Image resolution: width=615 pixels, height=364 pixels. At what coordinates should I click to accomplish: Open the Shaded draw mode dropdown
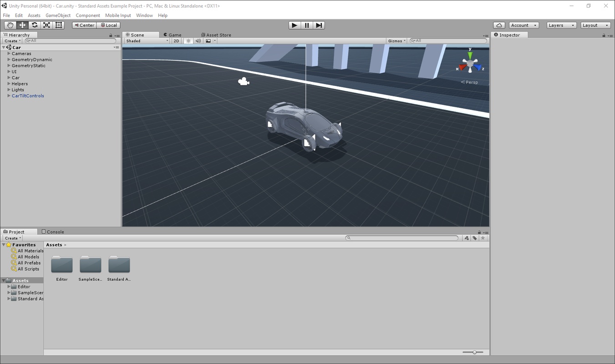(147, 41)
